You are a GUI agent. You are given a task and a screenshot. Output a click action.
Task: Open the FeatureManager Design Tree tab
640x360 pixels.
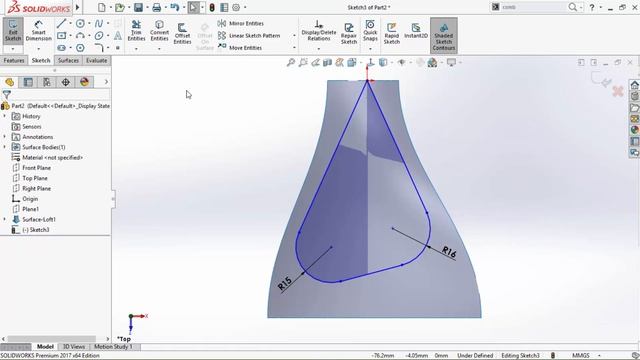(x=9, y=82)
